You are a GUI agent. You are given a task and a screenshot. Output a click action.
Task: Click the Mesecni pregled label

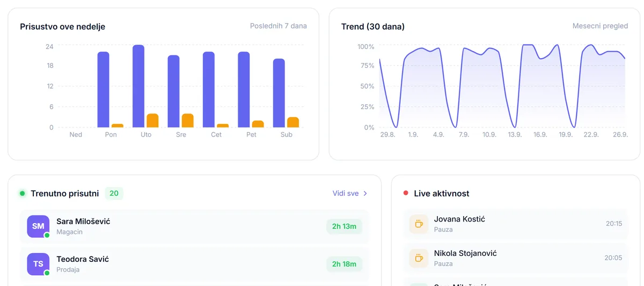coord(600,26)
